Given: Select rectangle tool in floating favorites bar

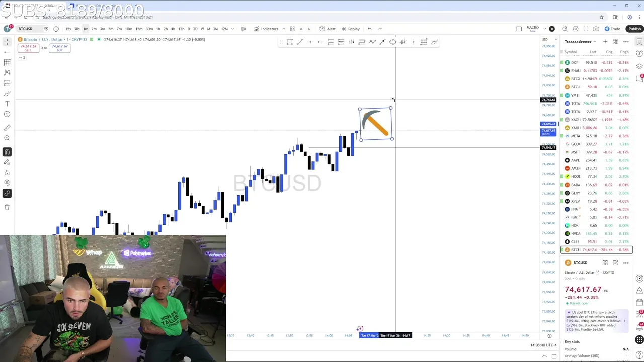Looking at the screenshot, I should 290,42.
